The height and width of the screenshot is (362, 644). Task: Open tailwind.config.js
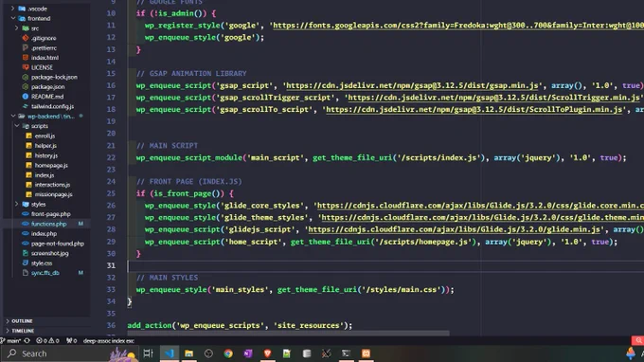click(53, 106)
